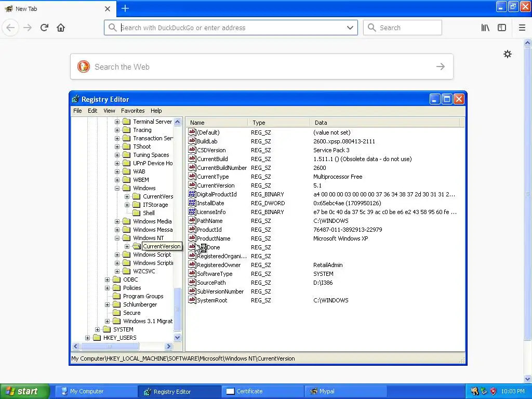
Task: Open the Favorites menu in Registry Editor
Action: (132, 111)
